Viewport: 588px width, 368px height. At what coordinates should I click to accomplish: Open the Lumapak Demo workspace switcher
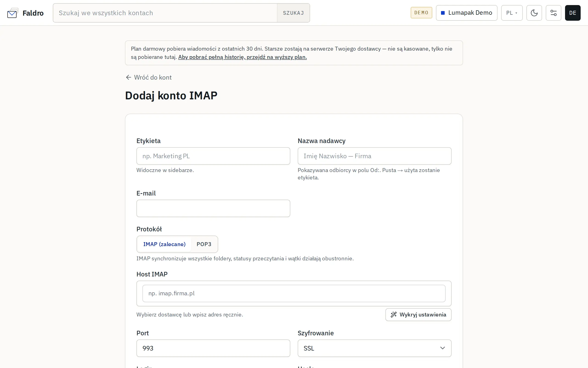[466, 13]
